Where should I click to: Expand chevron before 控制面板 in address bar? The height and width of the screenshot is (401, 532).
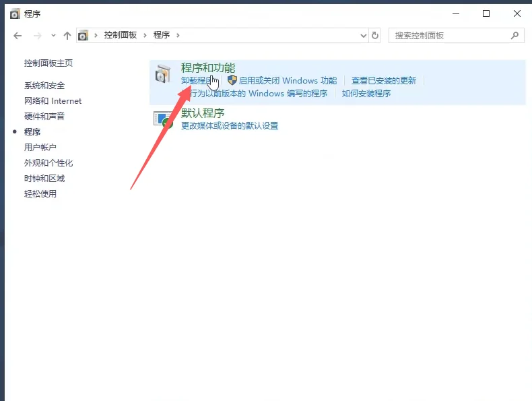coord(96,35)
